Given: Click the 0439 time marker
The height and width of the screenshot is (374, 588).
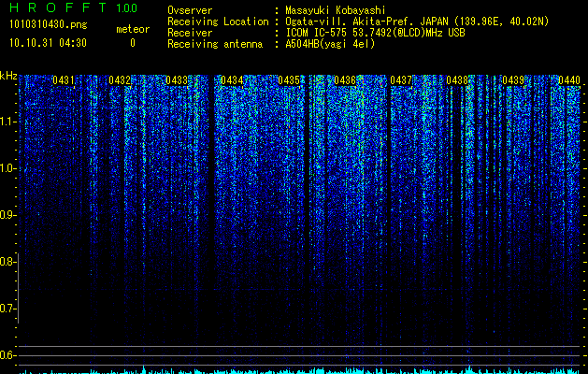Looking at the screenshot, I should pos(513,80).
